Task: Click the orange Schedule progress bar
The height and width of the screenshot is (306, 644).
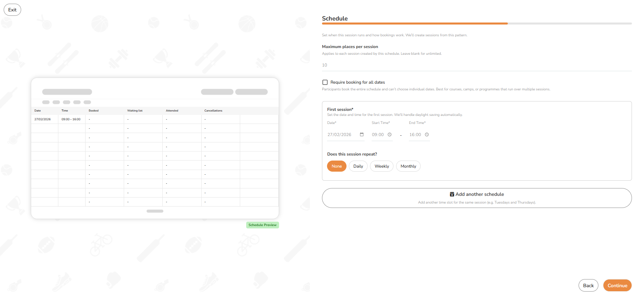Action: coord(415,24)
